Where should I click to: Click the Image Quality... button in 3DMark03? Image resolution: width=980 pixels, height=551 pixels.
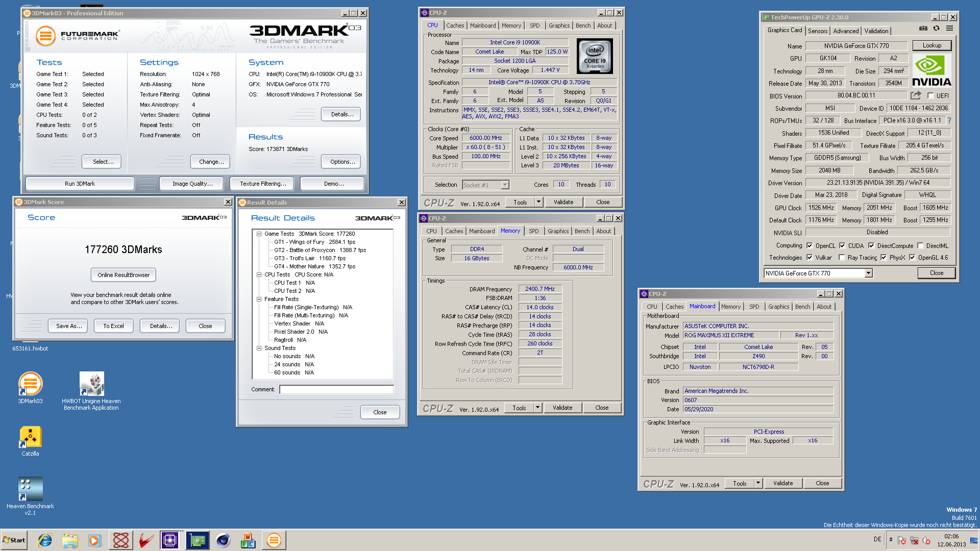pos(192,184)
